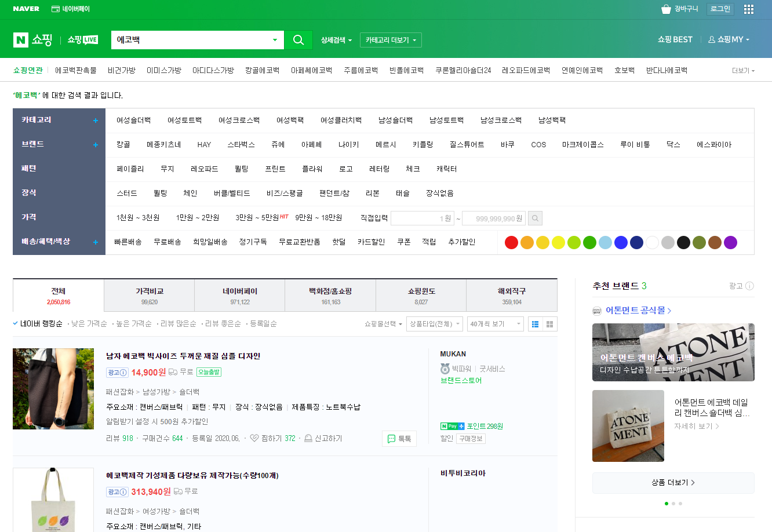
Task: Click the 로그인 button
Action: coord(720,9)
